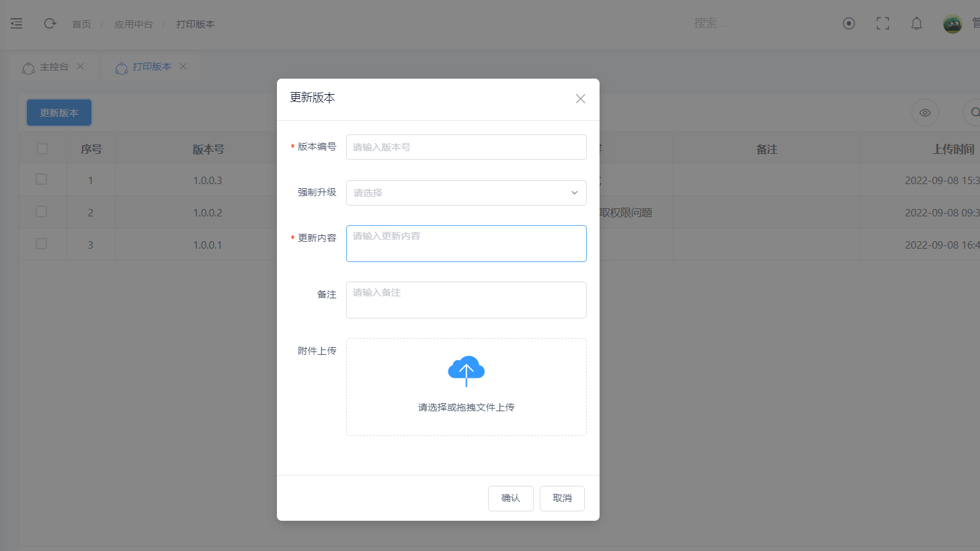This screenshot has height=551, width=980.
Task: Click the user avatar
Action: (952, 24)
